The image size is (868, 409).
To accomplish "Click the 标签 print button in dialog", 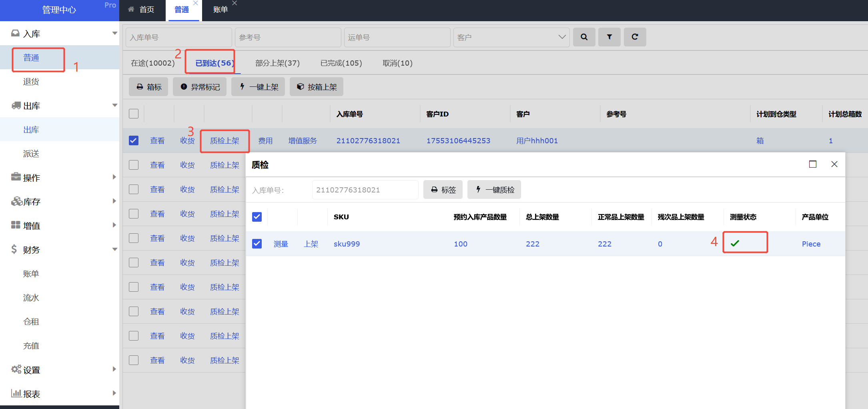I will (x=443, y=190).
